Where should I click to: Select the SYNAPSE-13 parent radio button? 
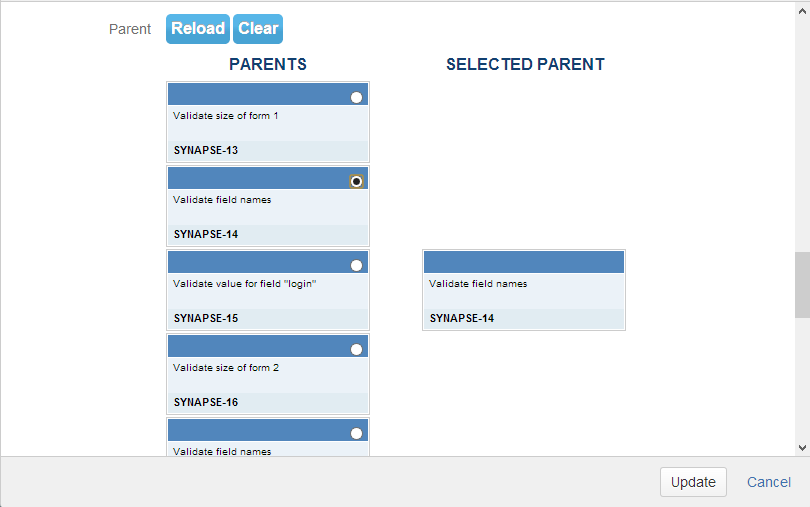pos(357,97)
